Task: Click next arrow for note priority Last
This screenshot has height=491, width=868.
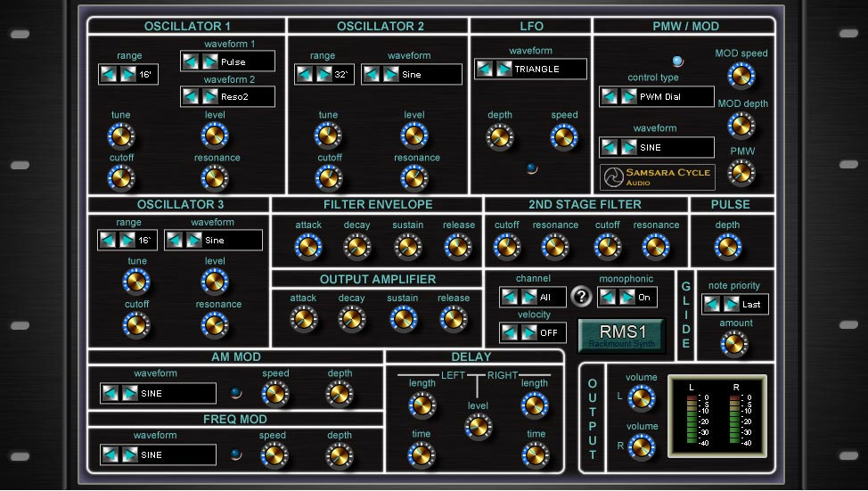Action: pos(732,304)
